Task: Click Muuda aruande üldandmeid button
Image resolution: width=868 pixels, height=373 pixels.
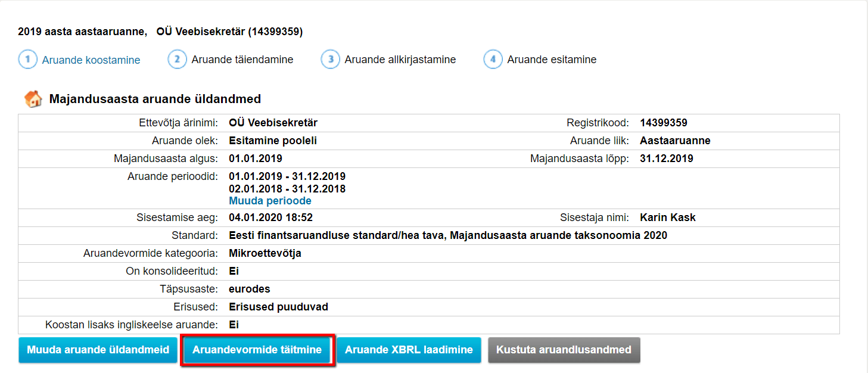Action: pos(98,350)
